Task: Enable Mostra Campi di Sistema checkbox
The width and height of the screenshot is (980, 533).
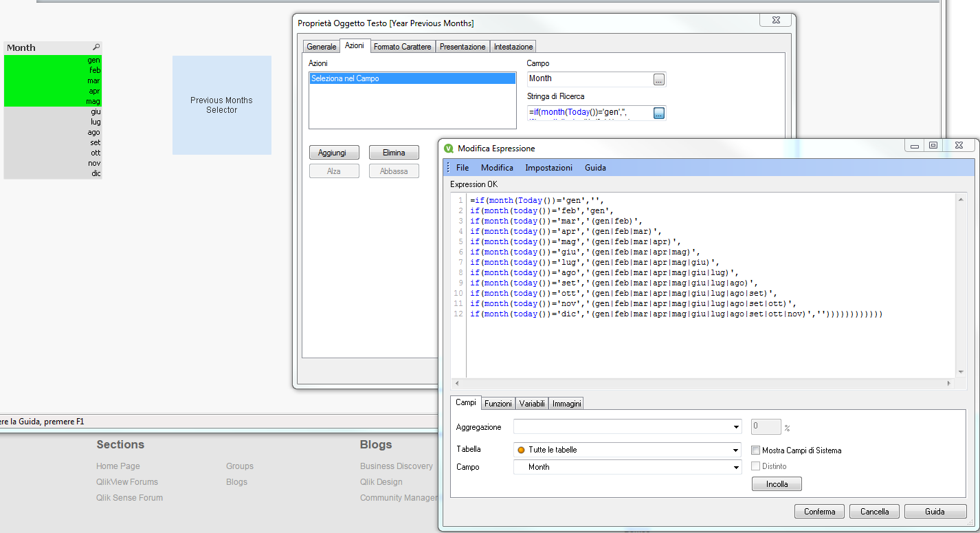Action: coord(756,450)
